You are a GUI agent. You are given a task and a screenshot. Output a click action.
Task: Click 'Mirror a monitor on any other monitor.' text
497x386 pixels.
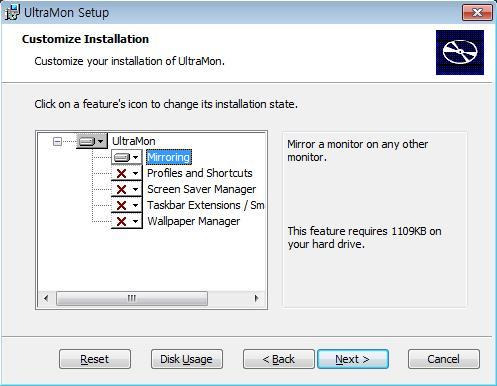pyautogui.click(x=357, y=151)
